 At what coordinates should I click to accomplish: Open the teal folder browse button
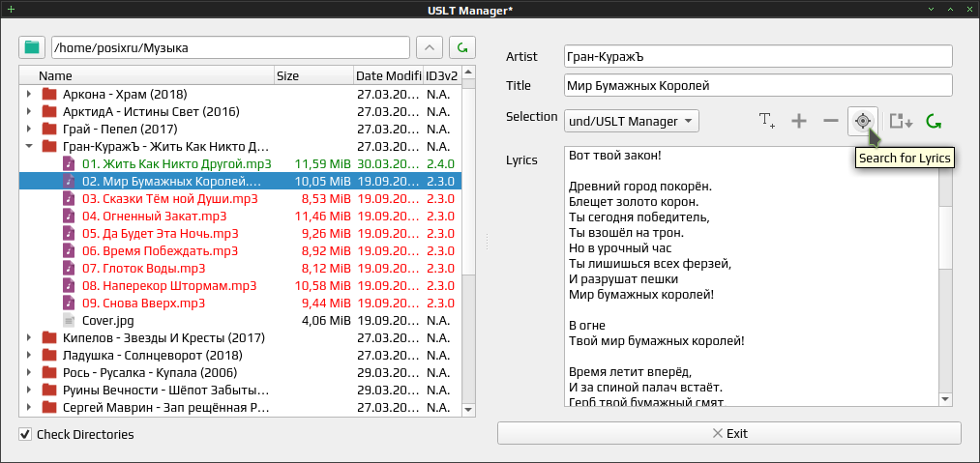[32, 46]
